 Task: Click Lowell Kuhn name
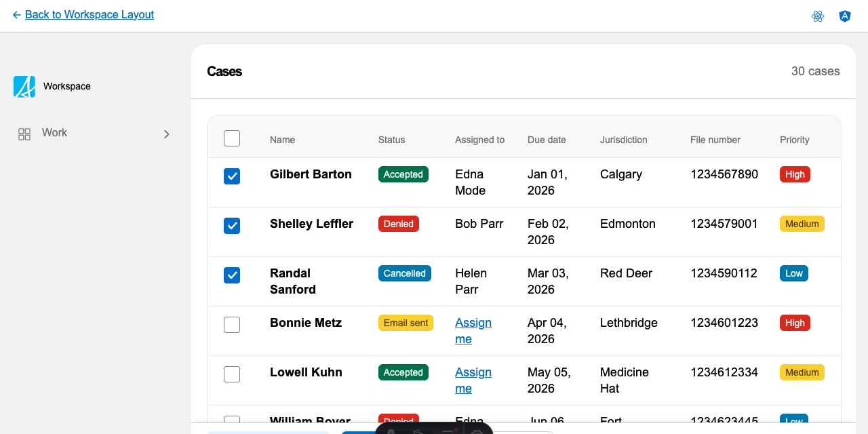306,372
